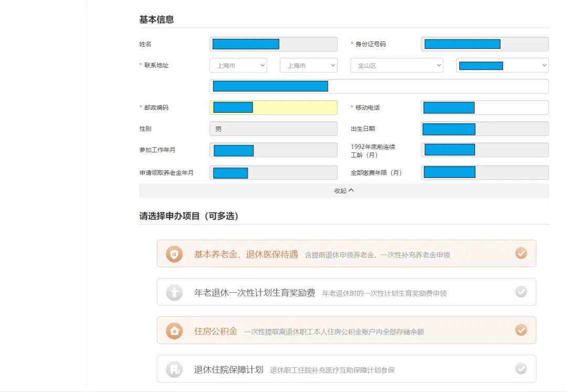Open the first 上海市 province dropdown

[238, 66]
